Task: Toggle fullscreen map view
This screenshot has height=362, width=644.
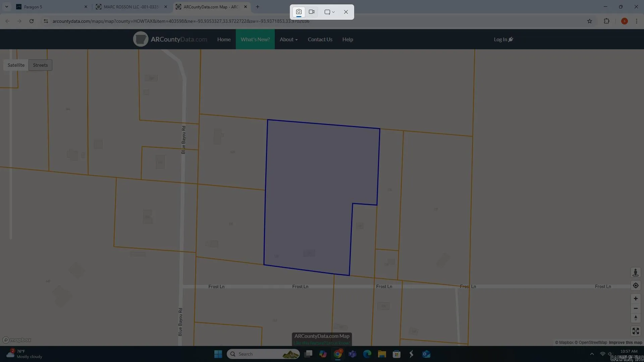Action: click(636, 331)
